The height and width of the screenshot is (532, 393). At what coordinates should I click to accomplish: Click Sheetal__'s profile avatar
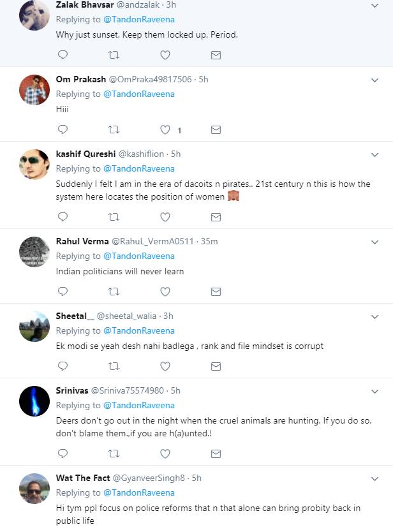point(34,327)
